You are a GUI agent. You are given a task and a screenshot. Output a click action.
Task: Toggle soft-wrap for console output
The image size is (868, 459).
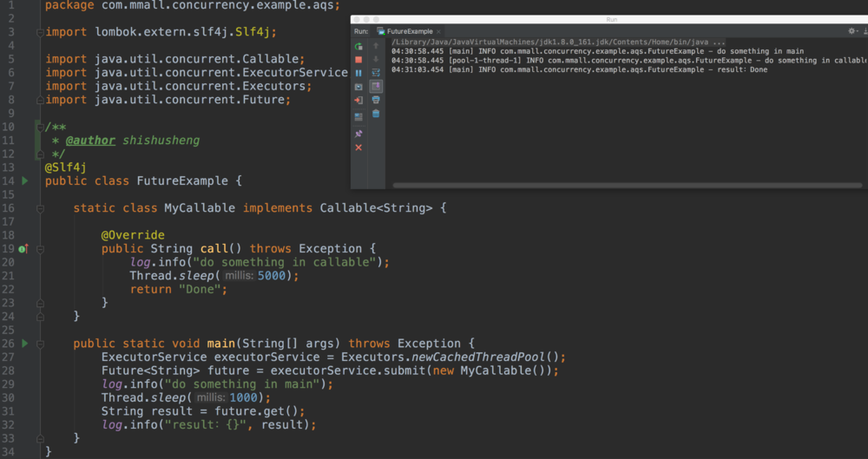pos(376,73)
